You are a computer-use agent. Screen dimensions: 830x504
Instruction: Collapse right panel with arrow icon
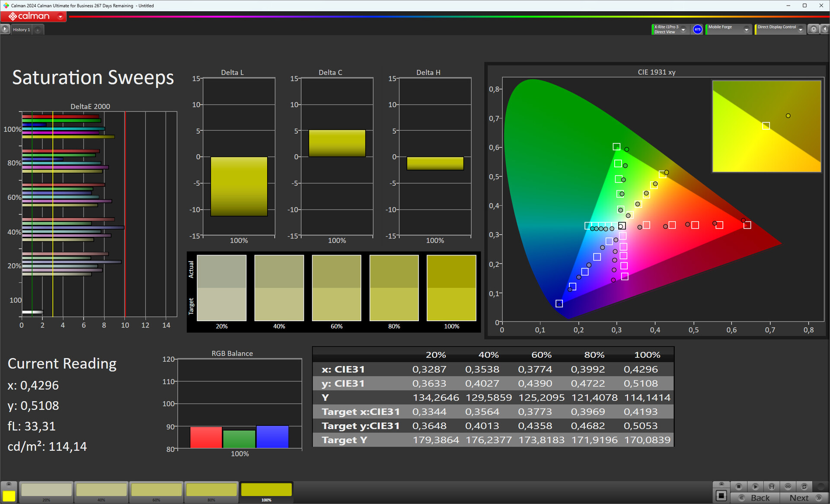[825, 29]
